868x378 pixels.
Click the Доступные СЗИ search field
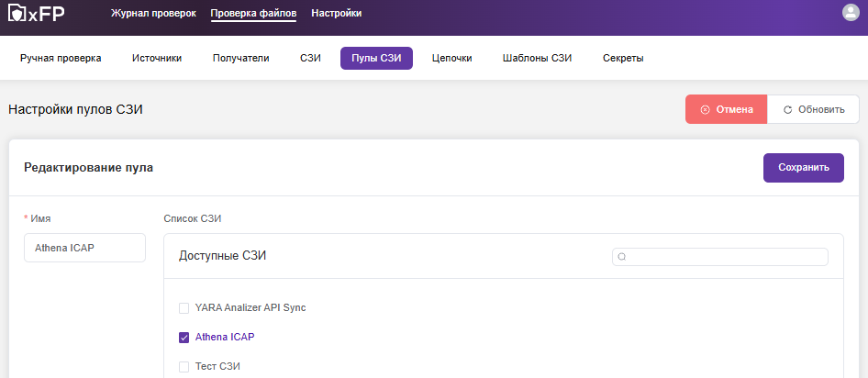click(x=720, y=257)
